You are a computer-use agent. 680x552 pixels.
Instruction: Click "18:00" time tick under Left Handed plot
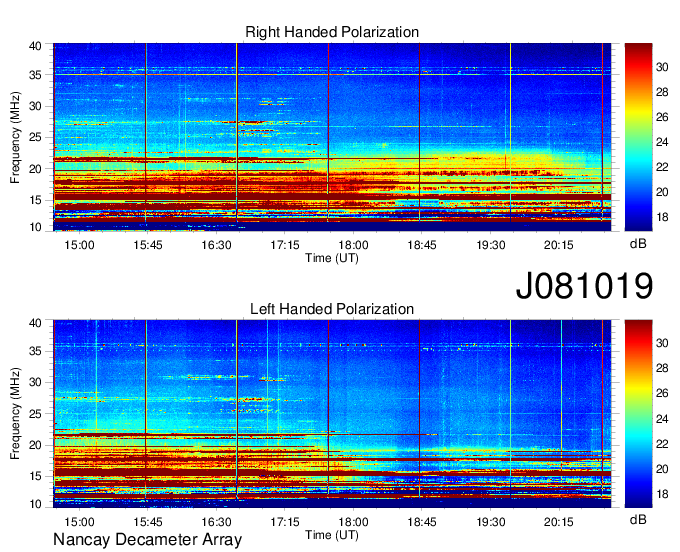(x=353, y=522)
